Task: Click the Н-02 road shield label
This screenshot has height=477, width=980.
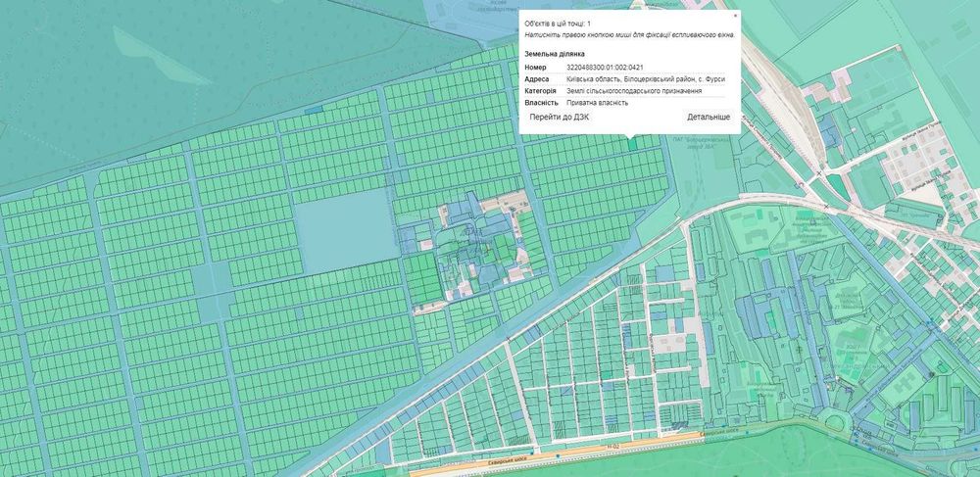Action: 612,447
